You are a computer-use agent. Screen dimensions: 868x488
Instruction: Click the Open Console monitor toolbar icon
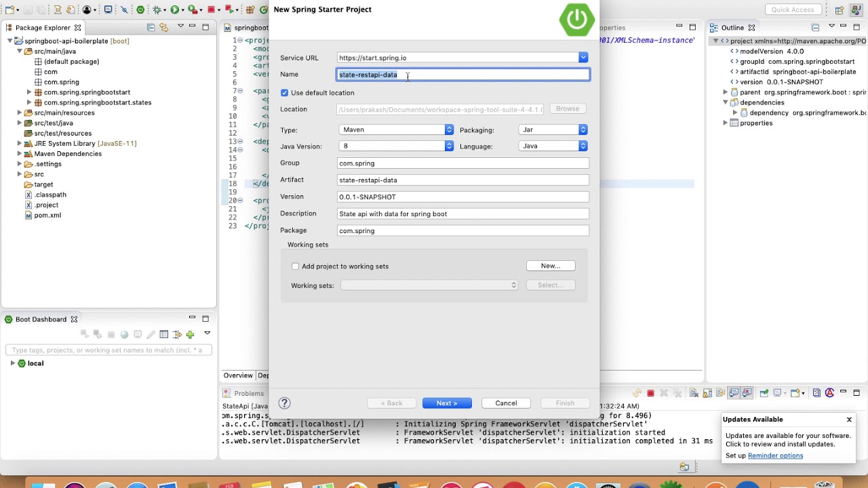click(108, 9)
